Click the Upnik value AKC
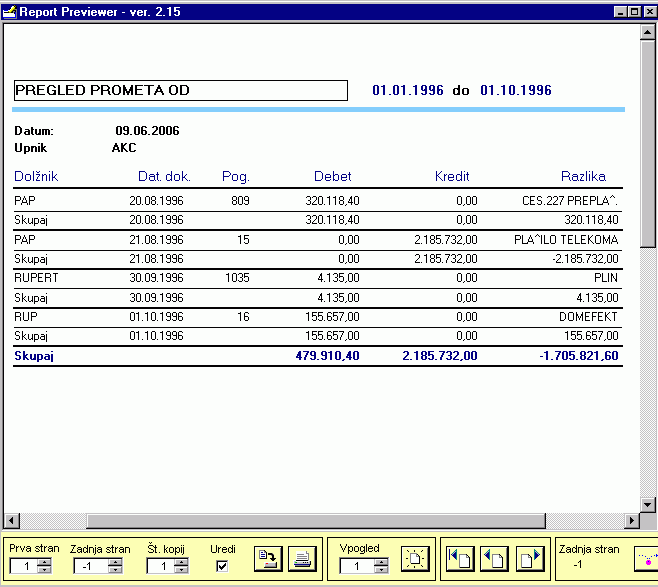Screen dimensions: 658x587 pos(124,148)
